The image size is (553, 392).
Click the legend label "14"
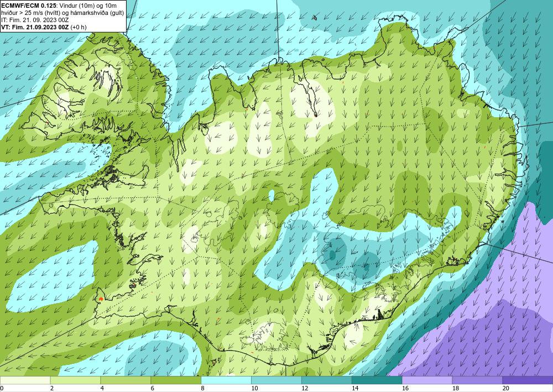[x=355, y=388]
